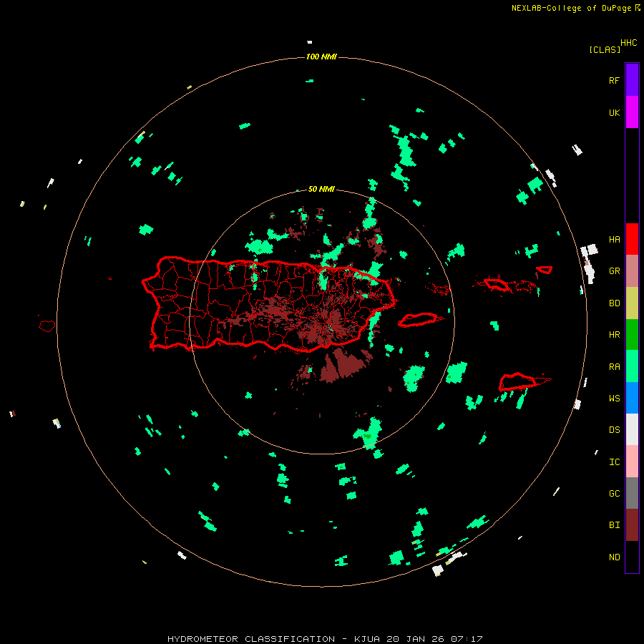Click the DS legend label

pos(614,430)
